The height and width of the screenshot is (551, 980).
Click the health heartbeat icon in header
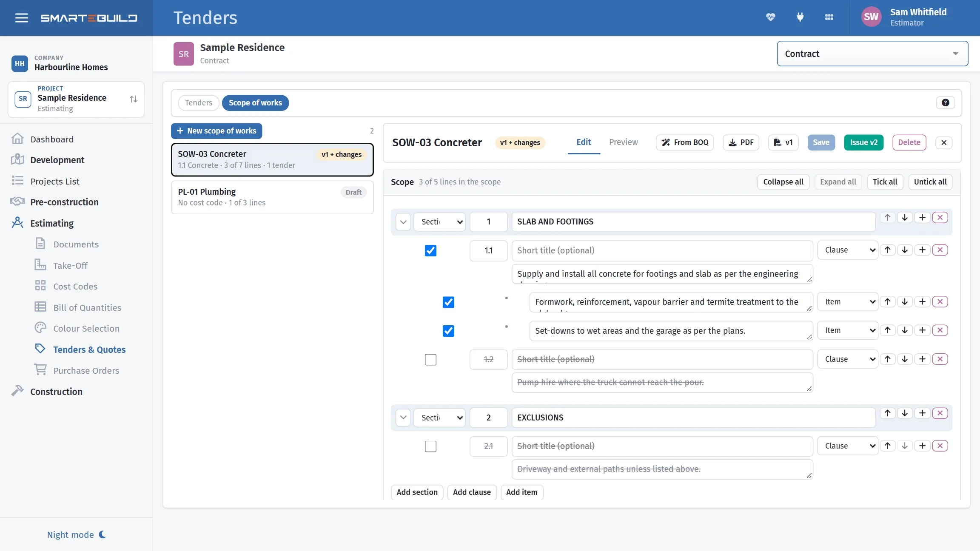[x=770, y=17]
